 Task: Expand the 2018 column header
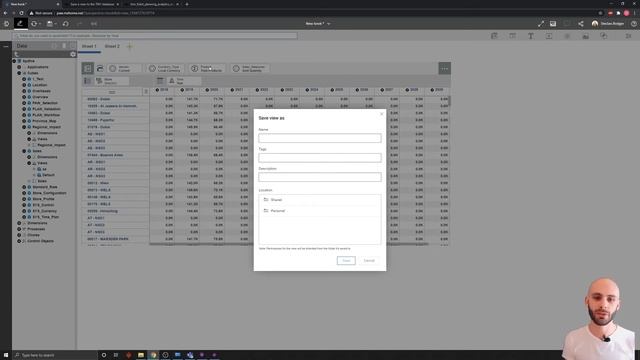point(157,90)
